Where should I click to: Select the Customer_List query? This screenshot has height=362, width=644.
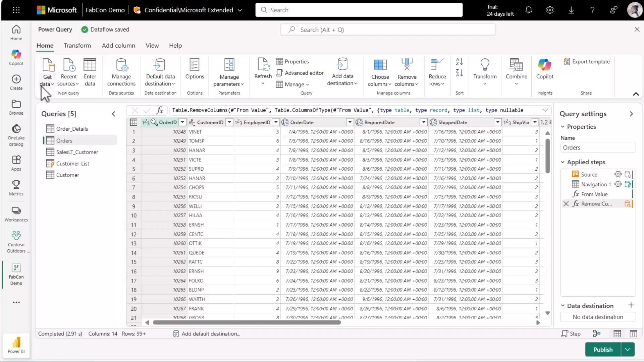click(72, 164)
